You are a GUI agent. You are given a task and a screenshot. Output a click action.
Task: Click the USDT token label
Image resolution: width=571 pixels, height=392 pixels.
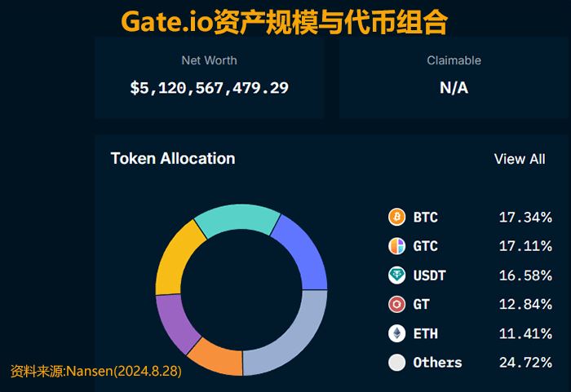pos(429,275)
